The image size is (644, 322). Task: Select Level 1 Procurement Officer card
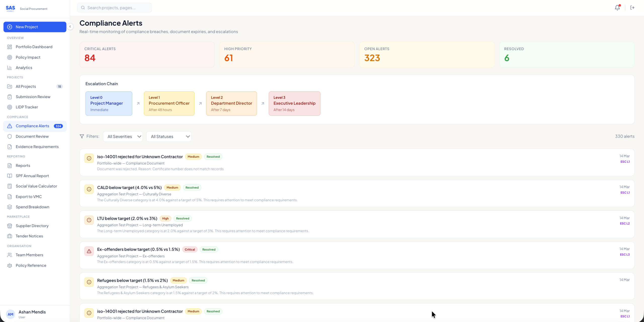click(169, 103)
